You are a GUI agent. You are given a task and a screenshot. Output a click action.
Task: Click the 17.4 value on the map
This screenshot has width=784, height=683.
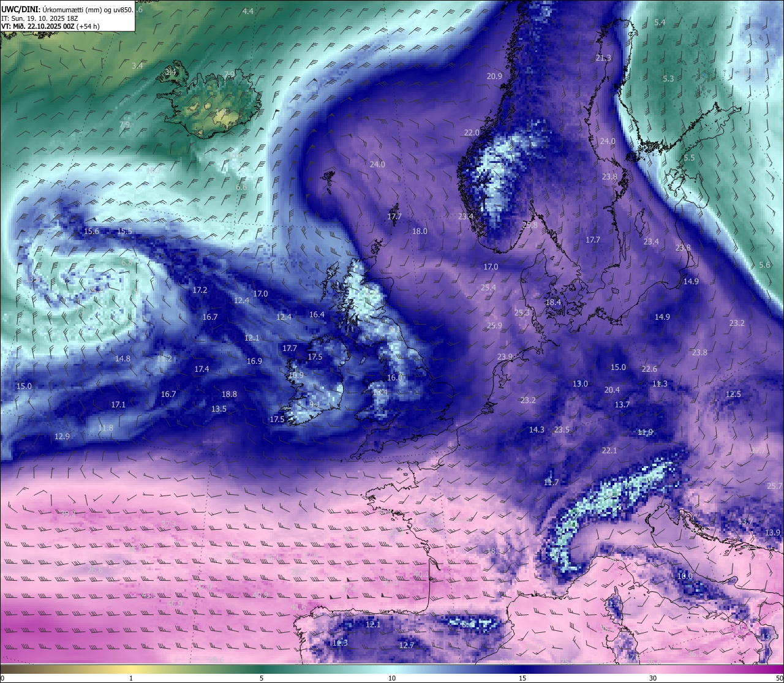point(202,369)
